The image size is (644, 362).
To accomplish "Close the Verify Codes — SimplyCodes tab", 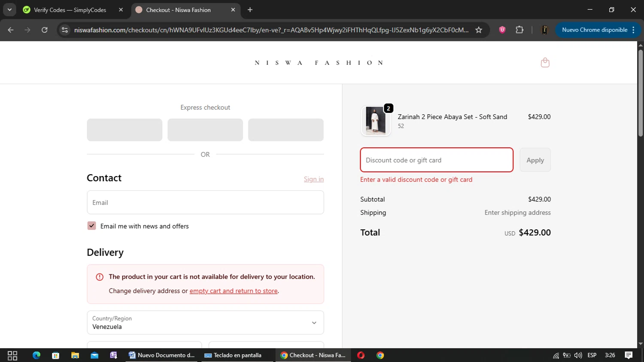I will tap(121, 9).
